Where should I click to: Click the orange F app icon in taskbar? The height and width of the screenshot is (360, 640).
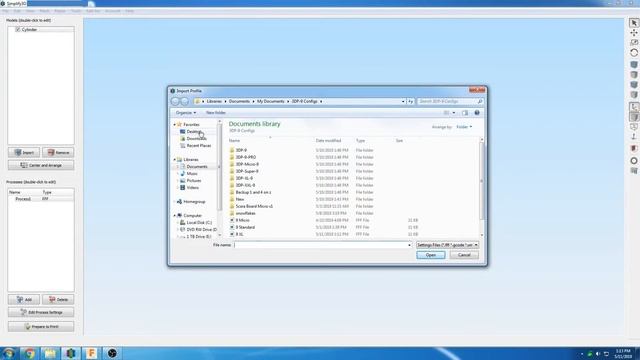[91, 353]
